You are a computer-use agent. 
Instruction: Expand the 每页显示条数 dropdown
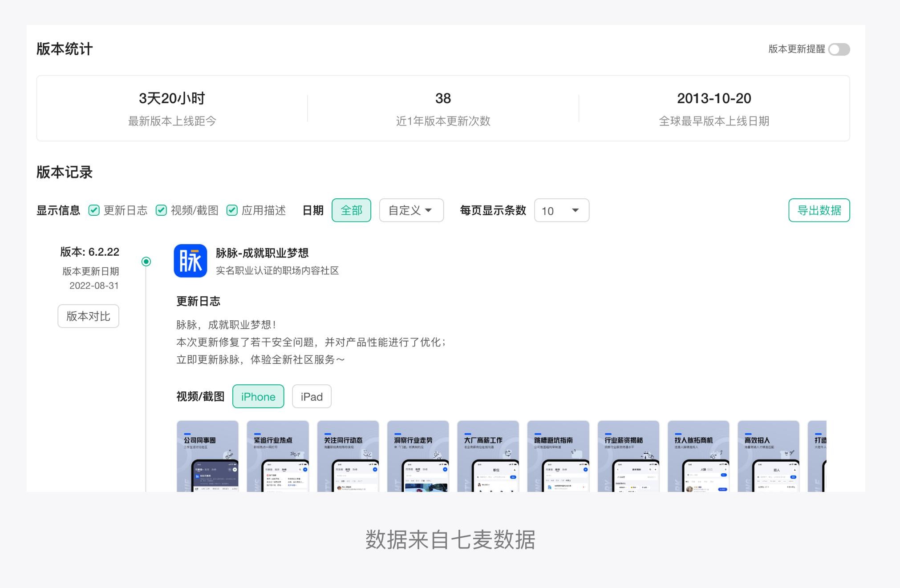[x=561, y=210]
